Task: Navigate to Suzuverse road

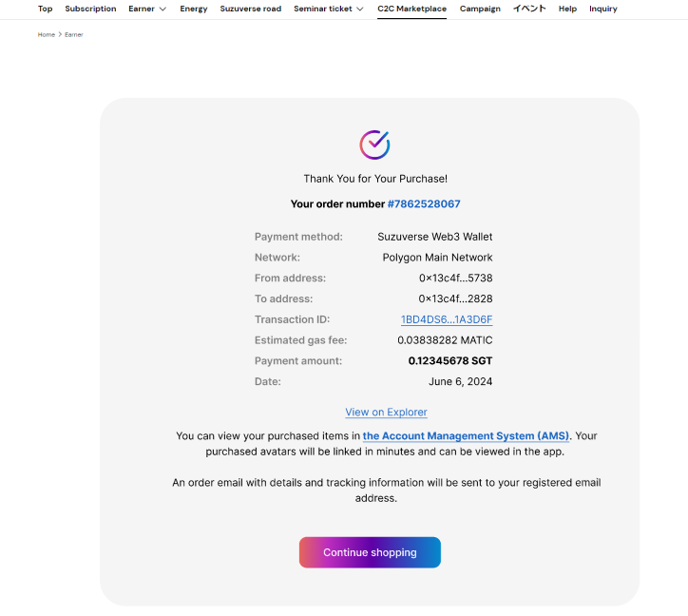Action: click(x=250, y=9)
